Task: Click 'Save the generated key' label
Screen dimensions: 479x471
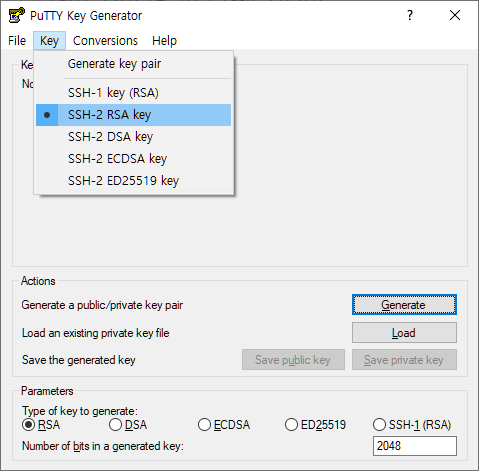Action: 79,360
